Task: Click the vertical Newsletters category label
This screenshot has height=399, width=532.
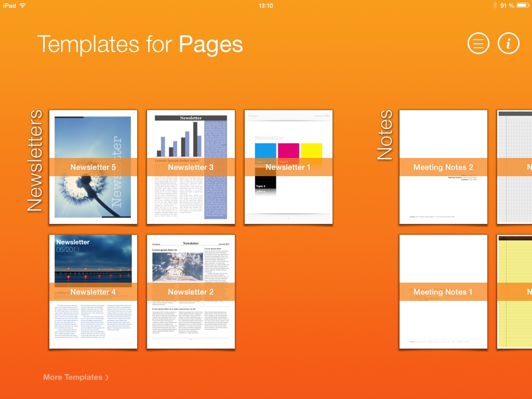Action: tap(35, 161)
